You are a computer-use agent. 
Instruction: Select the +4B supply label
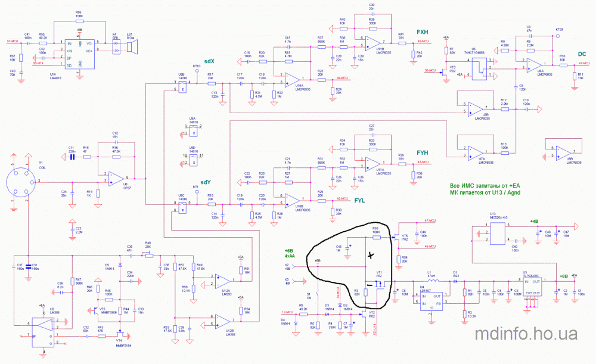pos(535,221)
